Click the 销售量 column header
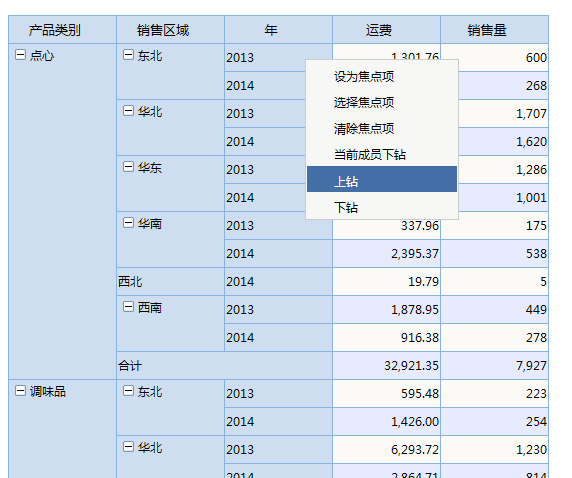The height and width of the screenshot is (478, 572). (494, 30)
